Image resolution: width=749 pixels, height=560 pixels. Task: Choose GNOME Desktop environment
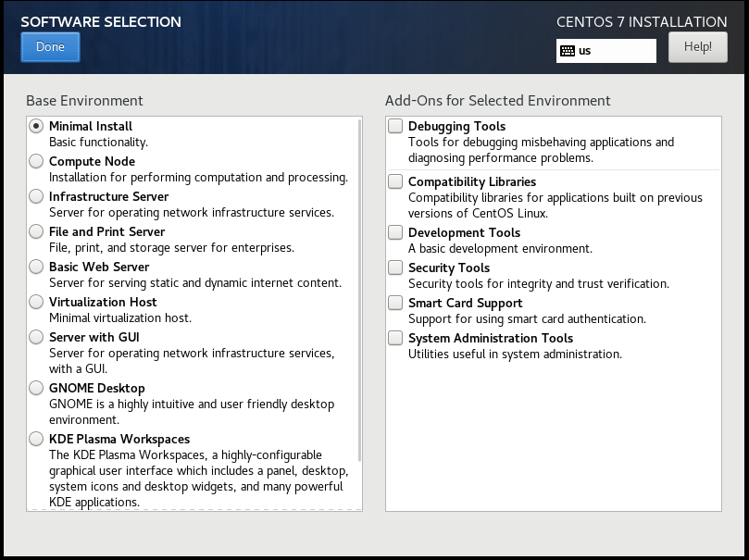(x=36, y=388)
